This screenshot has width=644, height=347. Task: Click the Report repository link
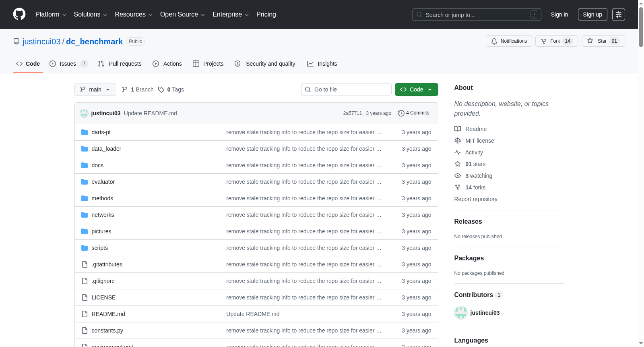[476, 199]
